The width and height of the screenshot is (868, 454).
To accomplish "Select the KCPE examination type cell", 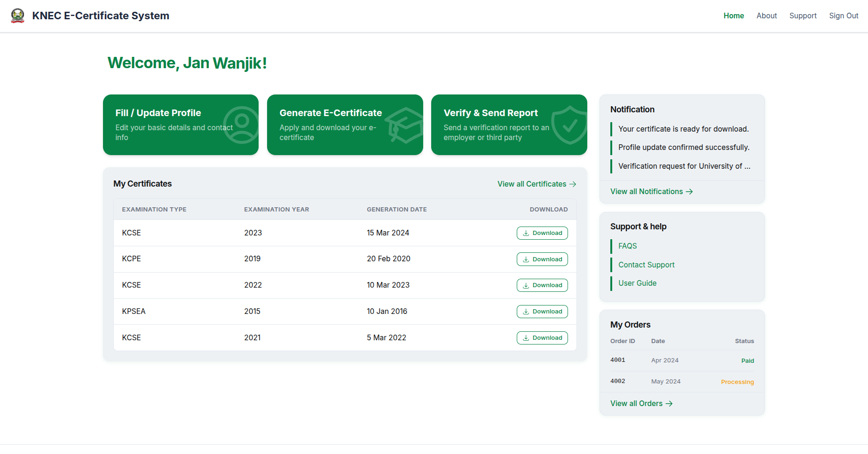I will point(131,259).
